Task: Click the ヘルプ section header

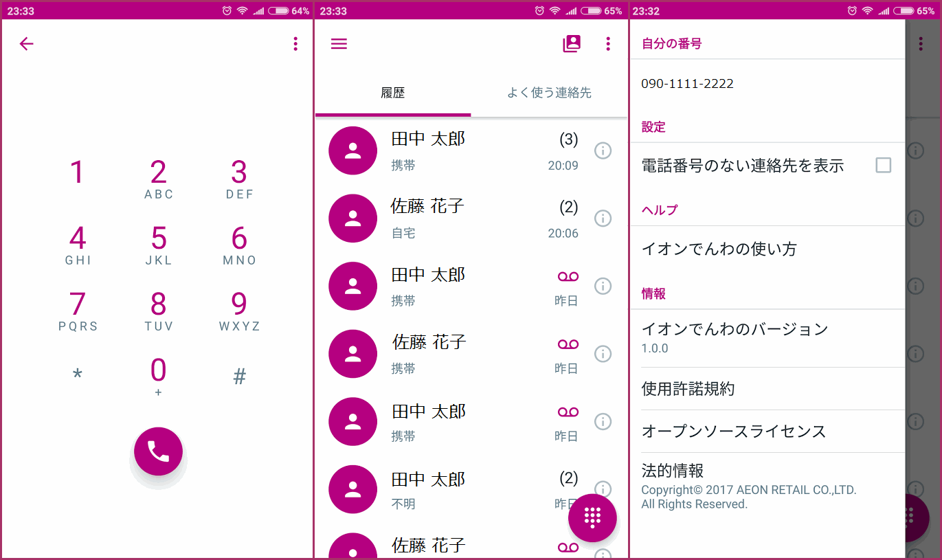Action: click(x=660, y=210)
